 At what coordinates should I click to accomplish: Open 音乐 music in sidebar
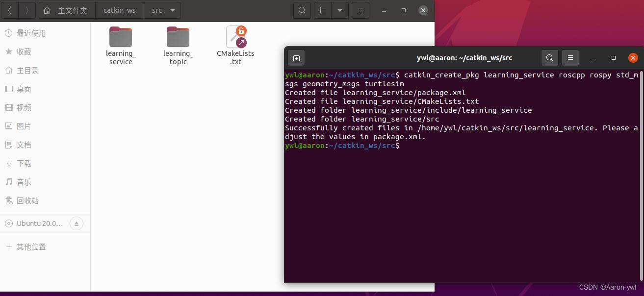[x=45, y=182]
